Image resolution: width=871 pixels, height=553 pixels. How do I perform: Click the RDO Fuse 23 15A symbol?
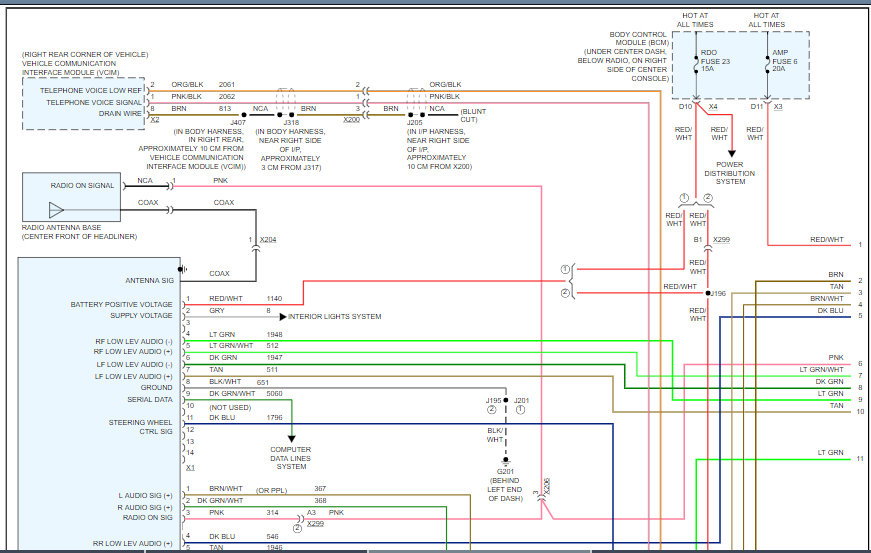[x=697, y=64]
